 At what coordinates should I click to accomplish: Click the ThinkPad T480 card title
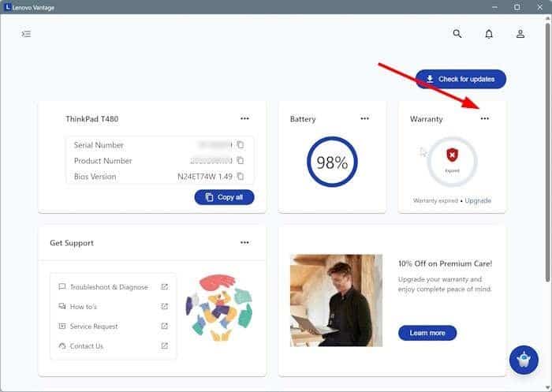coord(92,119)
